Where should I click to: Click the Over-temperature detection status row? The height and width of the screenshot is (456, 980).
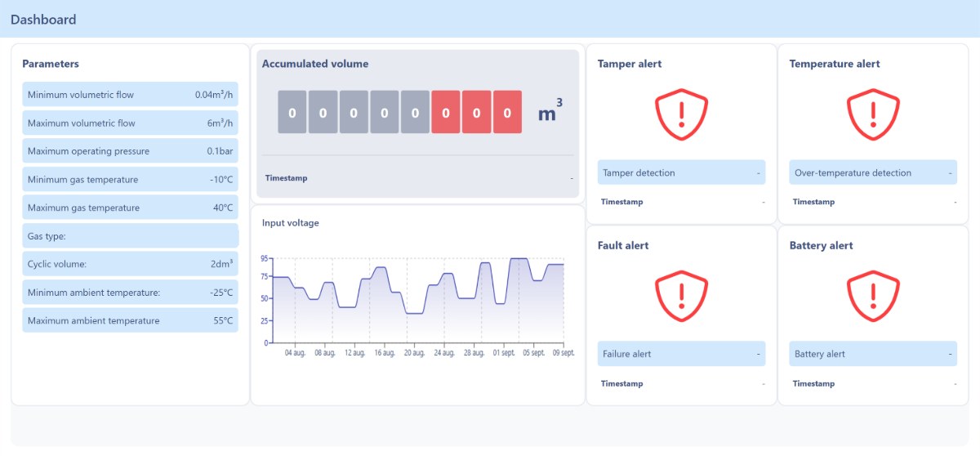point(873,172)
